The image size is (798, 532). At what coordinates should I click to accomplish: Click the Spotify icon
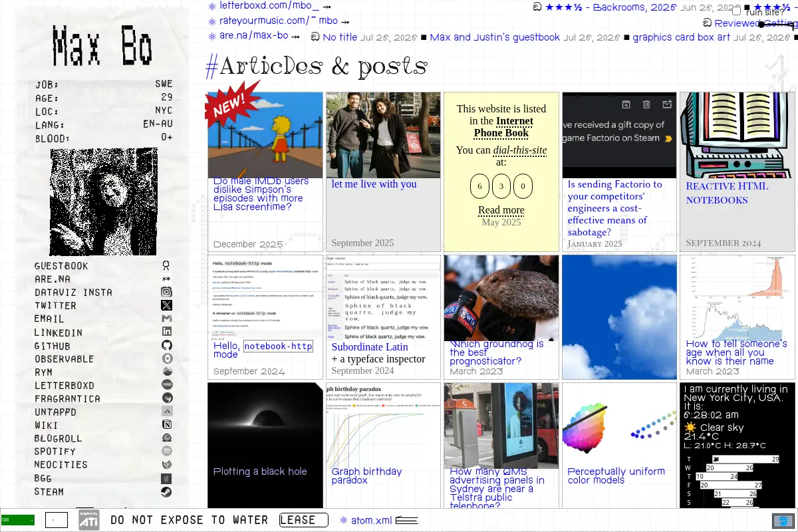pyautogui.click(x=167, y=452)
